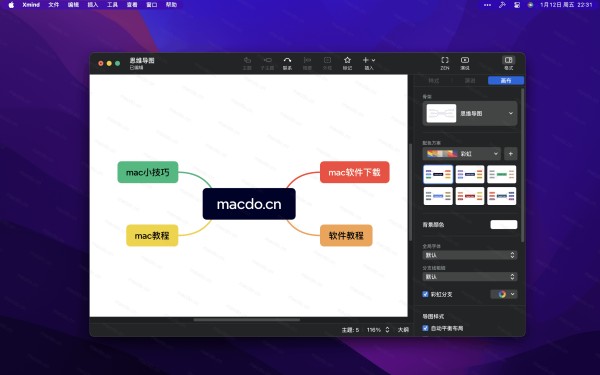
Task: Click the date and time in menu bar
Action: click(x=566, y=5)
